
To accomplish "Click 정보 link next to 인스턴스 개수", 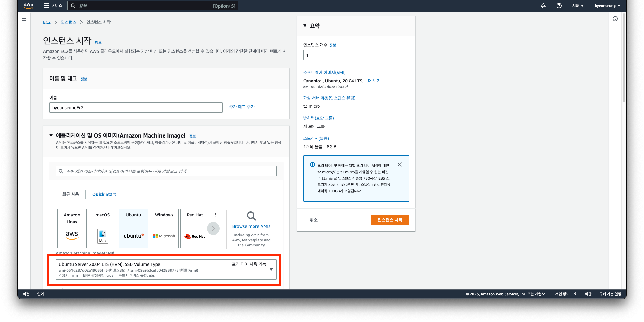I will click(x=333, y=45).
